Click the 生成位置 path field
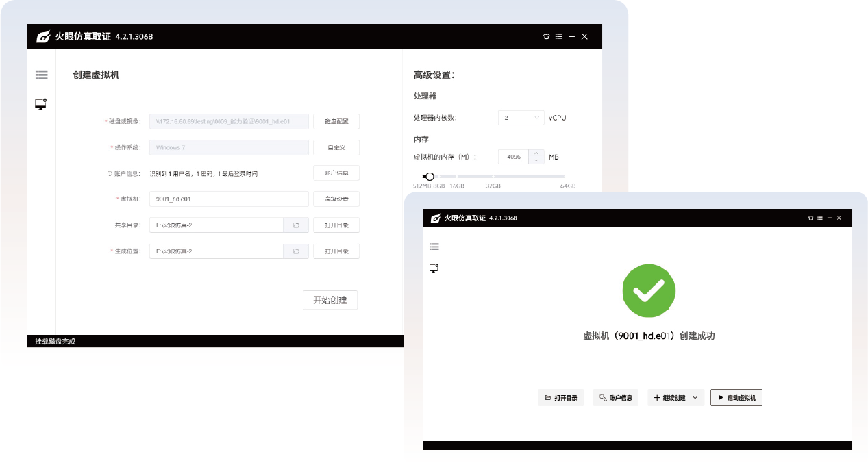This screenshot has height=467, width=868. (x=216, y=251)
